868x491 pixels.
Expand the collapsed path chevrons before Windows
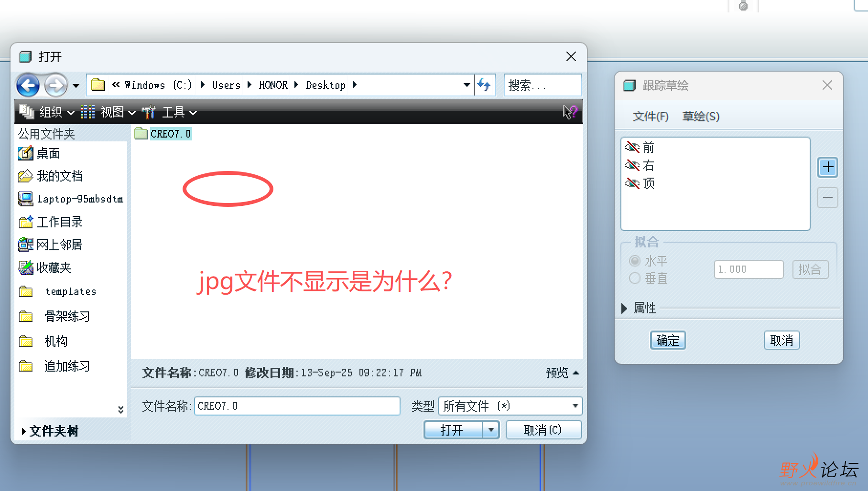pos(116,85)
